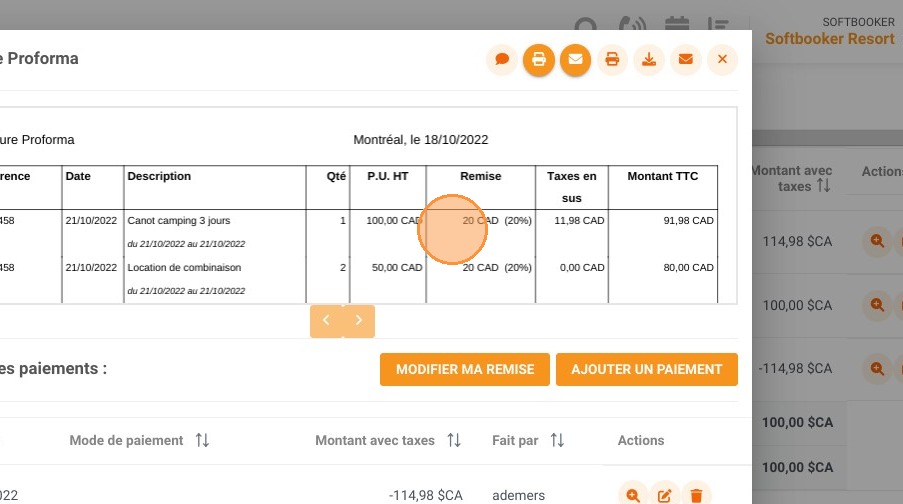Click the SOFTBOOKER label at top right
Viewport: 903px width, 504px height.
click(858, 22)
